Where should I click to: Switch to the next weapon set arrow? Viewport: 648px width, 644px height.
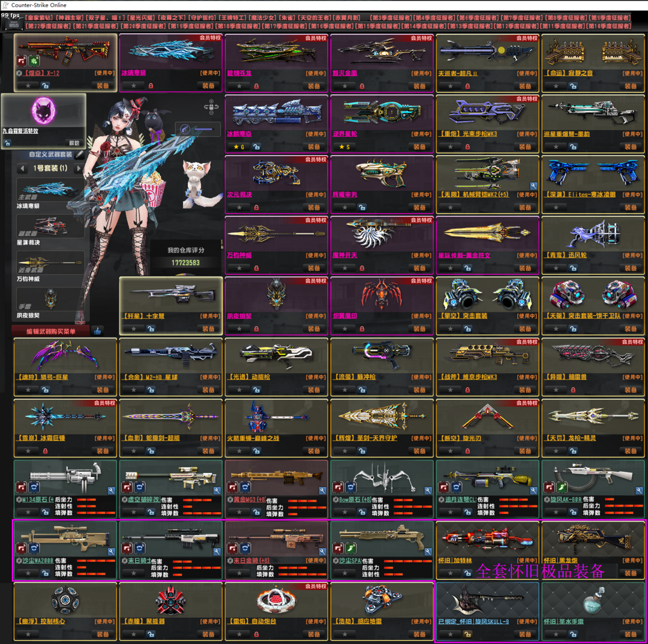point(78,168)
